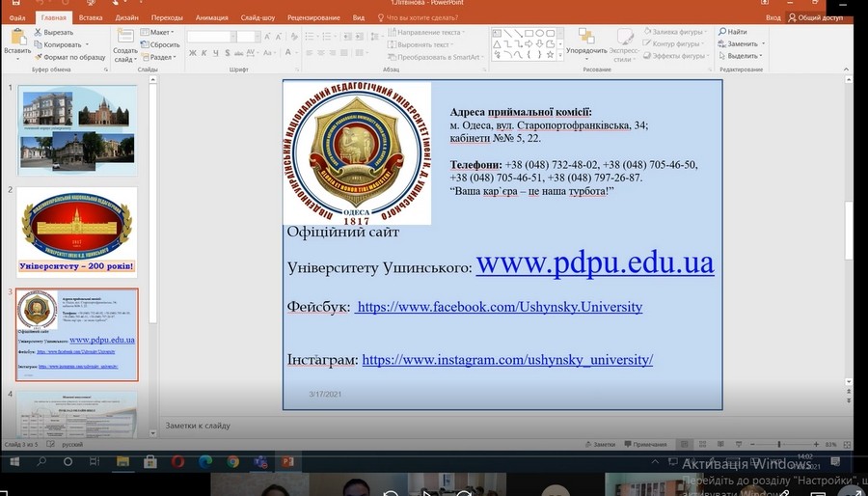Open Направление текста dropdown
This screenshot has height=496, width=868.
(x=426, y=32)
